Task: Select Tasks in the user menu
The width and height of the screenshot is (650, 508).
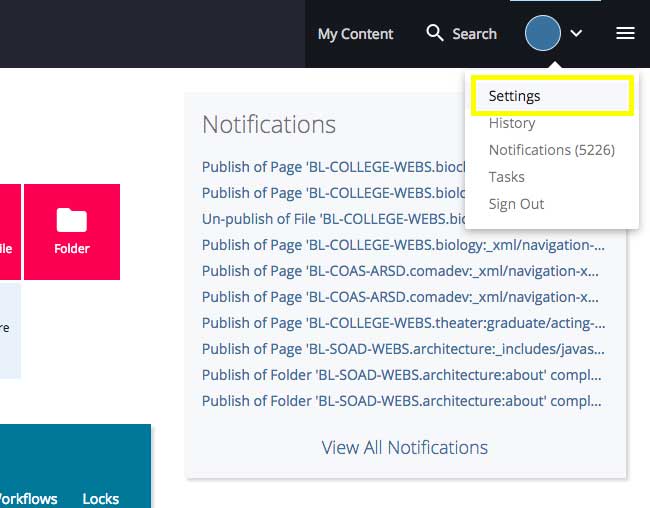Action: 506,177
